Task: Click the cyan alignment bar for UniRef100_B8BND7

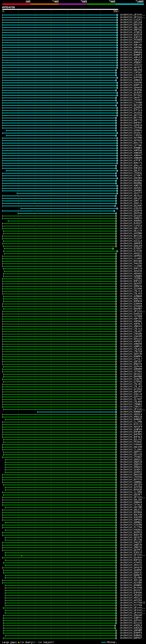Action: point(77,412)
